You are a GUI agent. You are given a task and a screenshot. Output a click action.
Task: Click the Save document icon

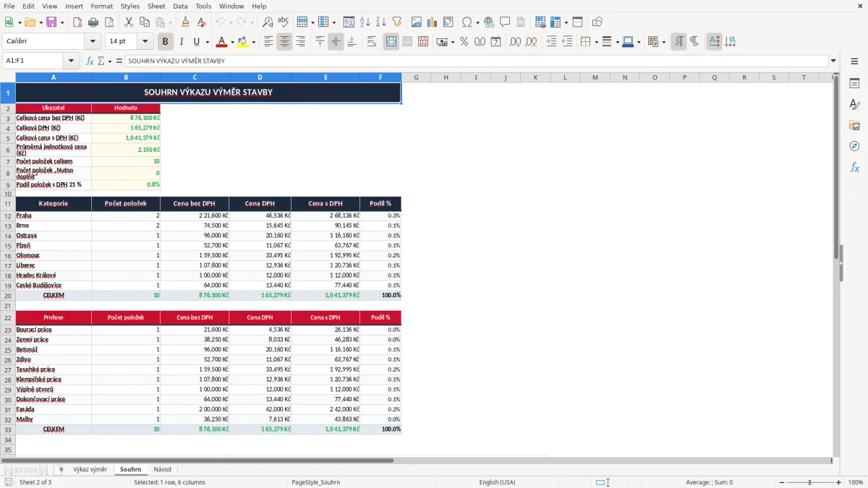51,22
